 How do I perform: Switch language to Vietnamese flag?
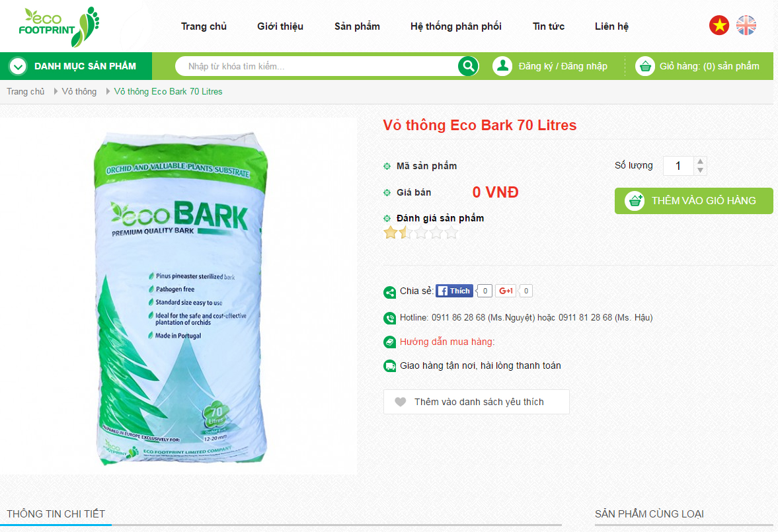click(x=719, y=25)
